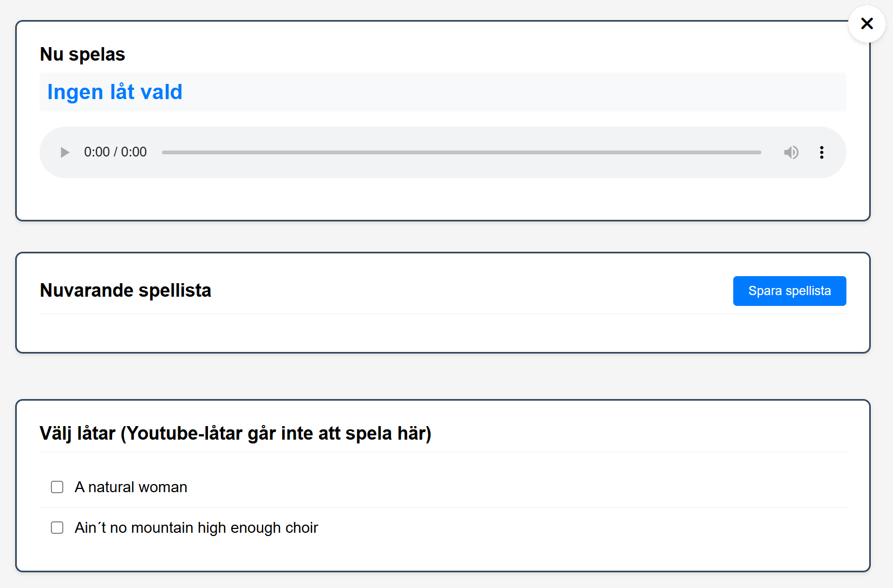The width and height of the screenshot is (893, 588).
Task: Enable "Ain't no mountain high enough choir"
Action: click(57, 527)
